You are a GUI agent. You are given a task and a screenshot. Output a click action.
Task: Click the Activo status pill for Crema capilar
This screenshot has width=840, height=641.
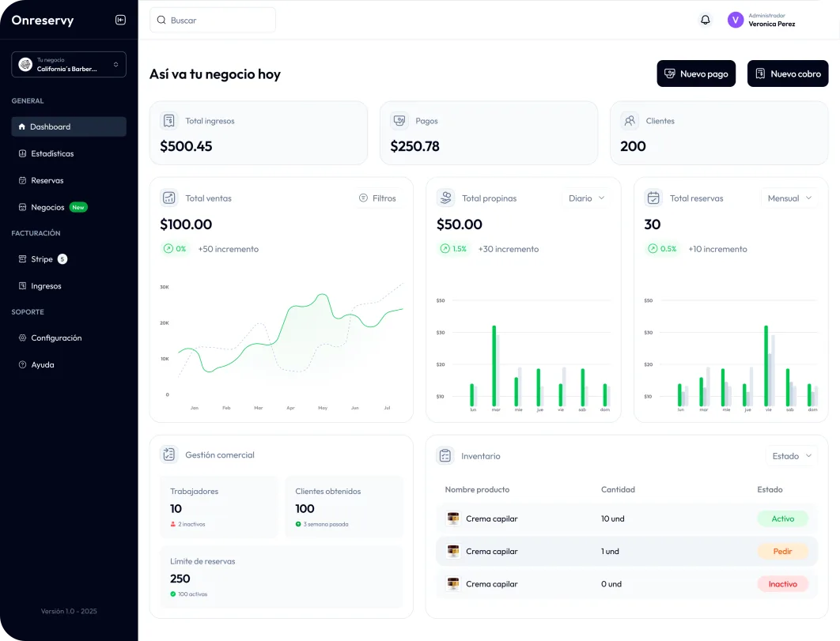click(782, 518)
